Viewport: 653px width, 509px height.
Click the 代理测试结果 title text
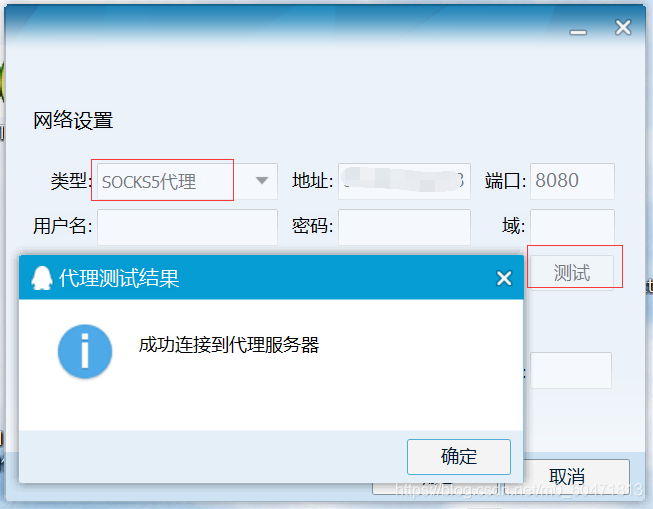pos(119,278)
